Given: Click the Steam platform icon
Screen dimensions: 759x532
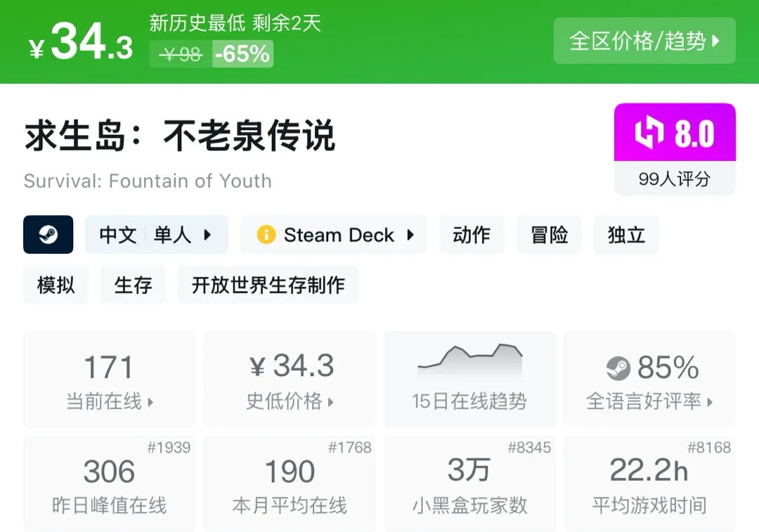Looking at the screenshot, I should click(48, 235).
